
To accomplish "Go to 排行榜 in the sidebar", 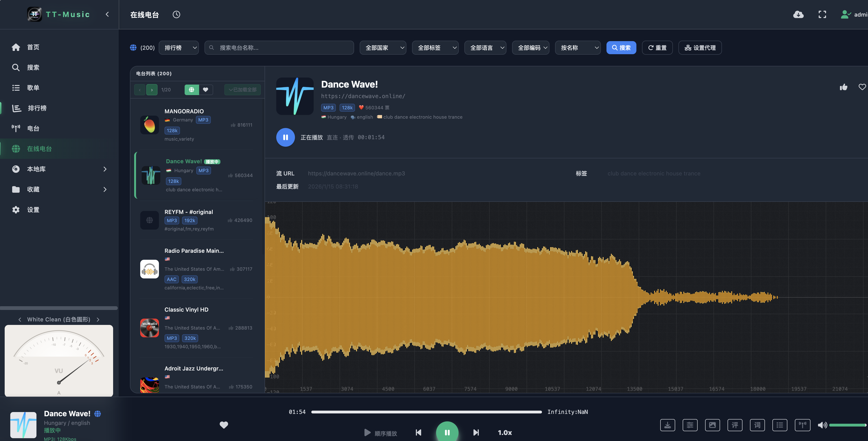I will [x=59, y=108].
